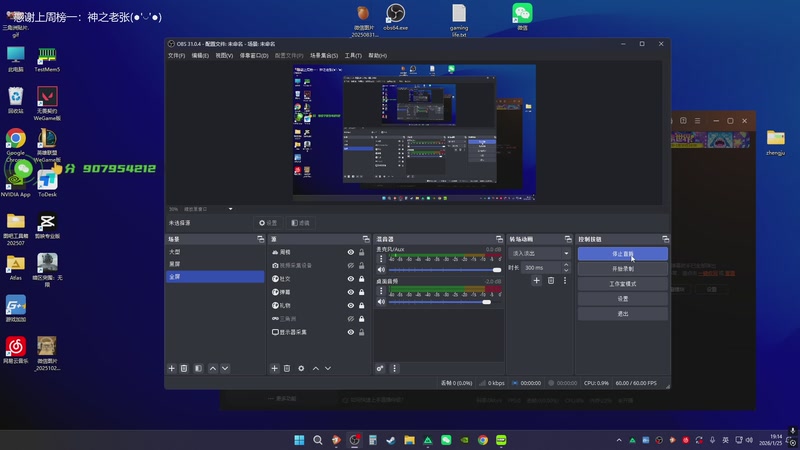This screenshot has height=450, width=800.
Task: Unlock the 社交 source lock
Action: click(x=362, y=279)
